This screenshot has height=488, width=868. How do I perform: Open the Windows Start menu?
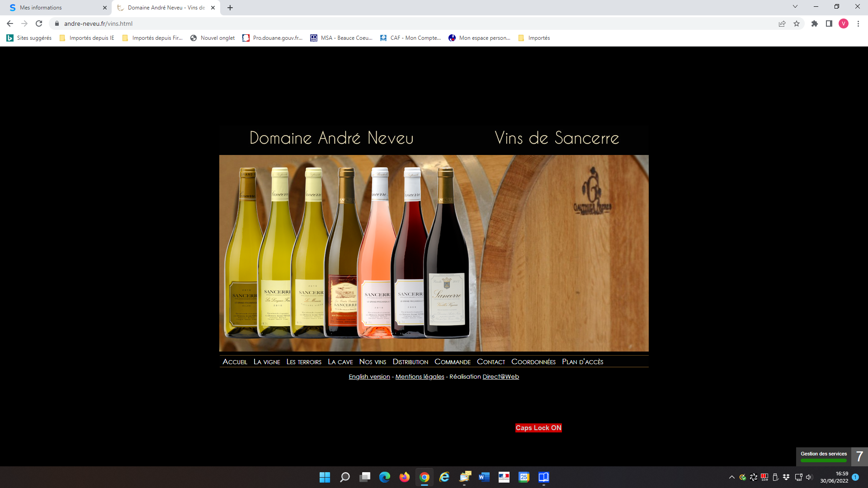[325, 477]
